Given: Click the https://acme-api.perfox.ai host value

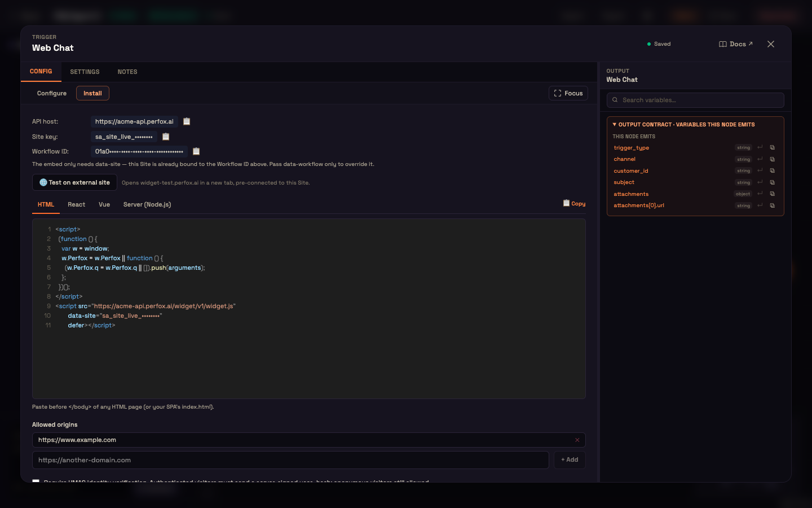Looking at the screenshot, I should [x=134, y=121].
